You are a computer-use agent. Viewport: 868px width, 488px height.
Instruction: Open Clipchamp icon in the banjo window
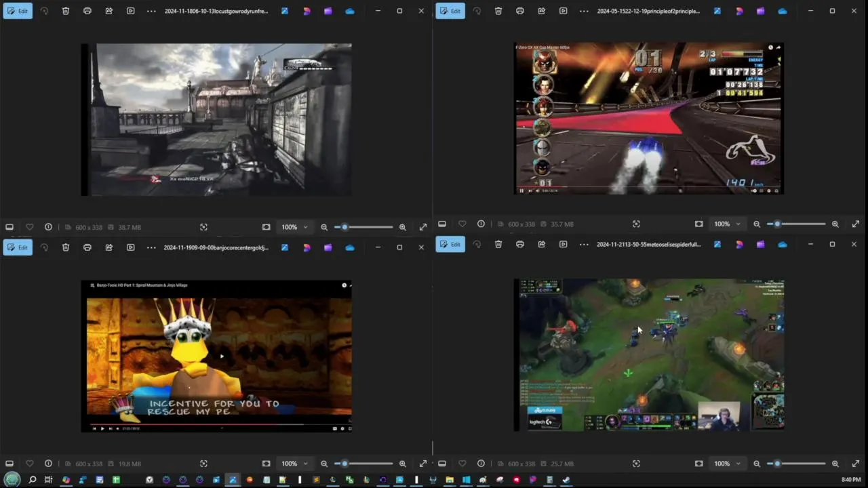[328, 247]
